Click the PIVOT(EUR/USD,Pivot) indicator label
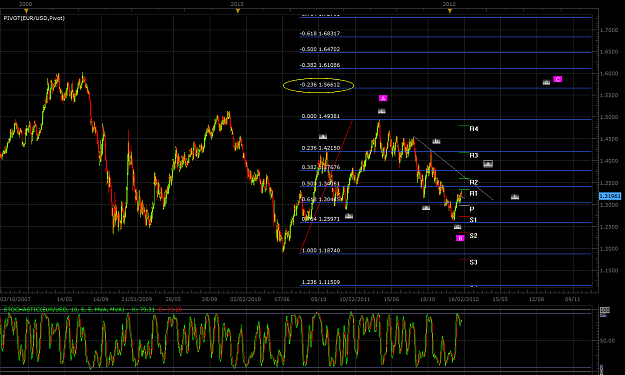 click(x=34, y=18)
